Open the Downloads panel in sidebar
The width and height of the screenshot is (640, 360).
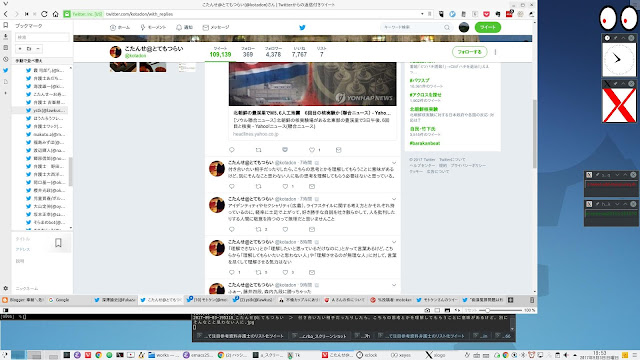coord(5,36)
